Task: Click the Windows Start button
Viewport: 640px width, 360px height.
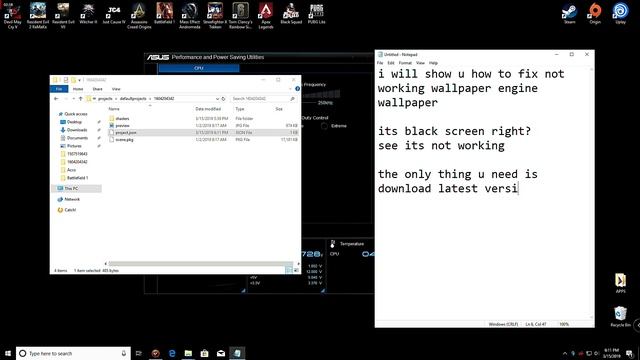Action: 8,353
